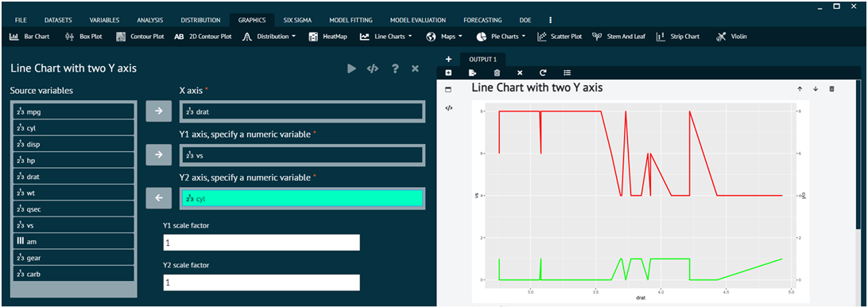Click the refresh output icon
Image resolution: width=868 pixels, height=308 pixels.
pyautogui.click(x=543, y=72)
